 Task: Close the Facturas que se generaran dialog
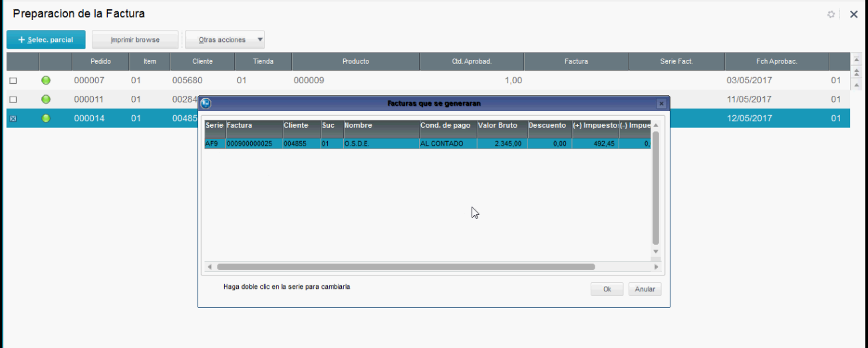tap(661, 104)
